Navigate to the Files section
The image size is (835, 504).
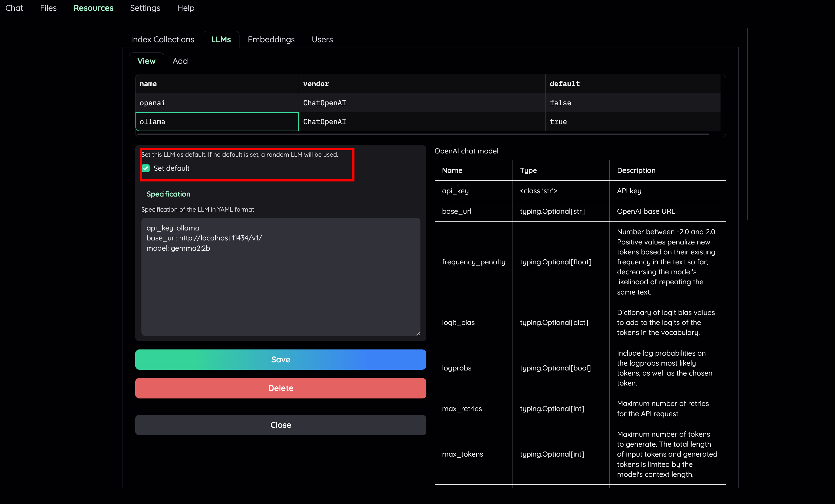pyautogui.click(x=48, y=8)
